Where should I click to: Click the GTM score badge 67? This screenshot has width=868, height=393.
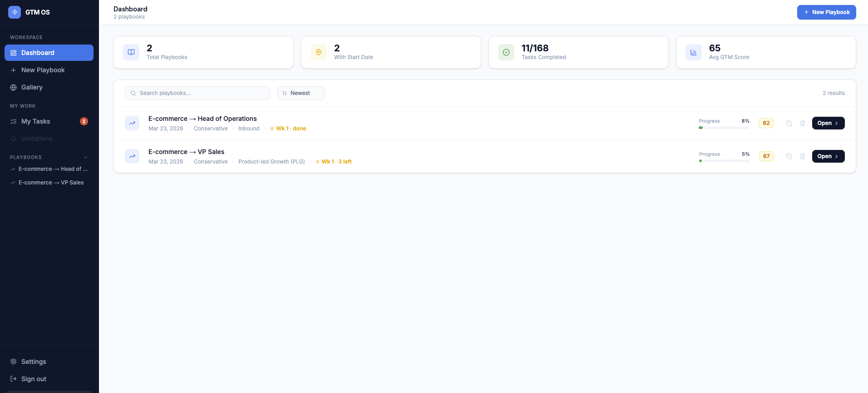[x=766, y=156]
